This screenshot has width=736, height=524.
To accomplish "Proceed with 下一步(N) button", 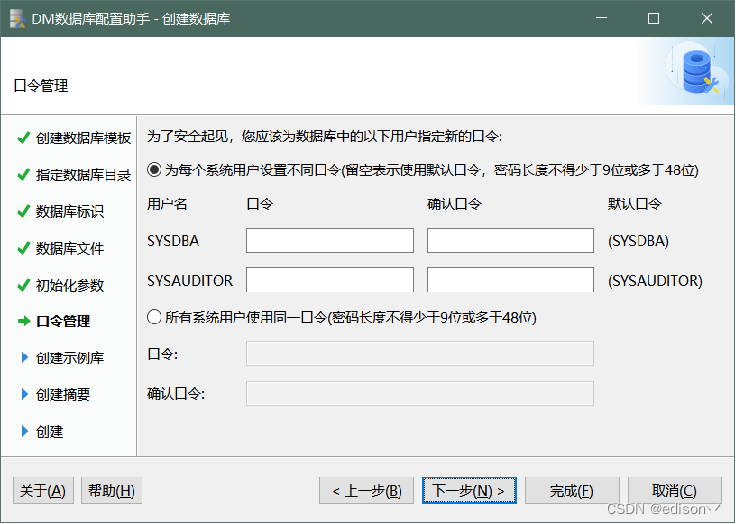I will 469,491.
